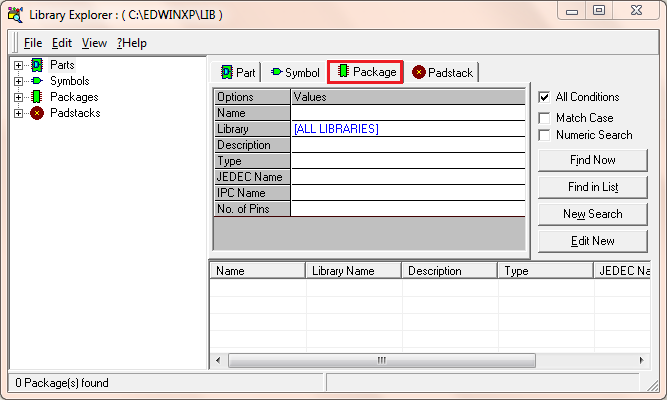
Task: Click the Description value field
Action: (408, 145)
